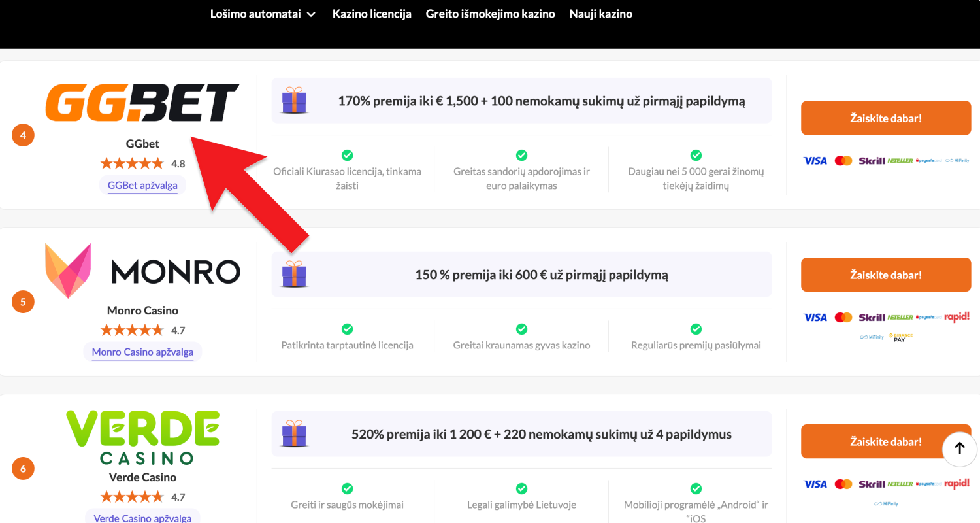This screenshot has width=980, height=523.
Task: Click MiFinity icon in Monro row
Action: pos(872,337)
